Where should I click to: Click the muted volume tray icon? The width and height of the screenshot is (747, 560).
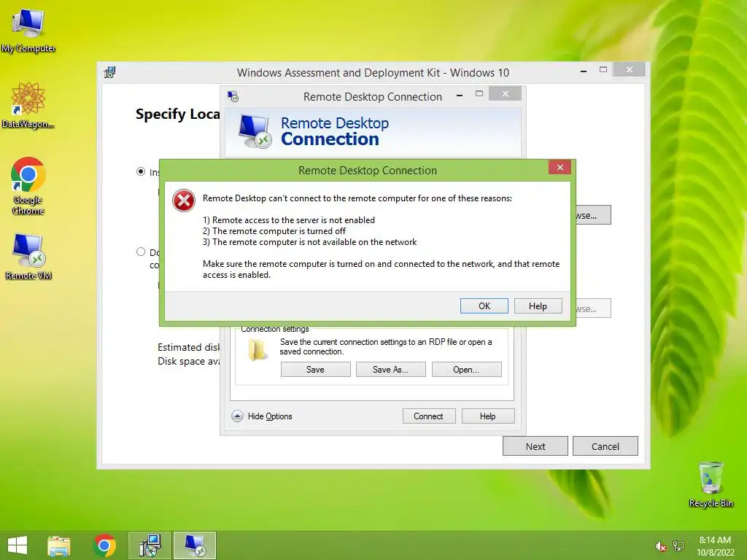tap(660, 546)
